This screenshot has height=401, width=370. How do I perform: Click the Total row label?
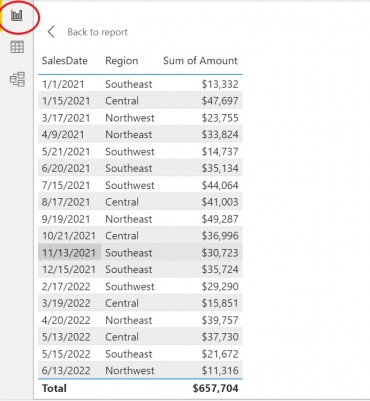(54, 388)
